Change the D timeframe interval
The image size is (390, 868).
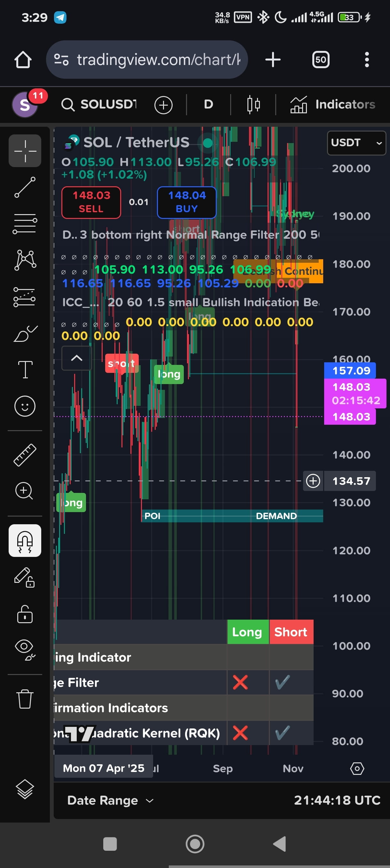(209, 104)
